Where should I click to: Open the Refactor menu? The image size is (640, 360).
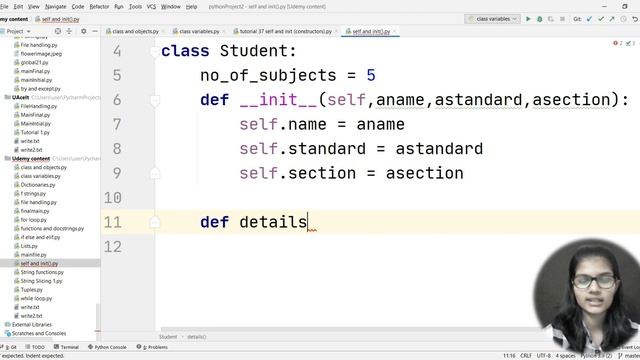pyautogui.click(x=99, y=7)
